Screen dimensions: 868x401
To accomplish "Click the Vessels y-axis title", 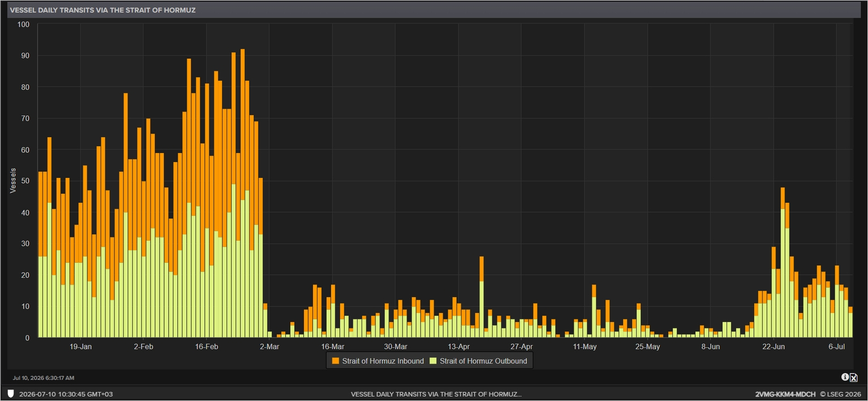I will pyautogui.click(x=12, y=181).
